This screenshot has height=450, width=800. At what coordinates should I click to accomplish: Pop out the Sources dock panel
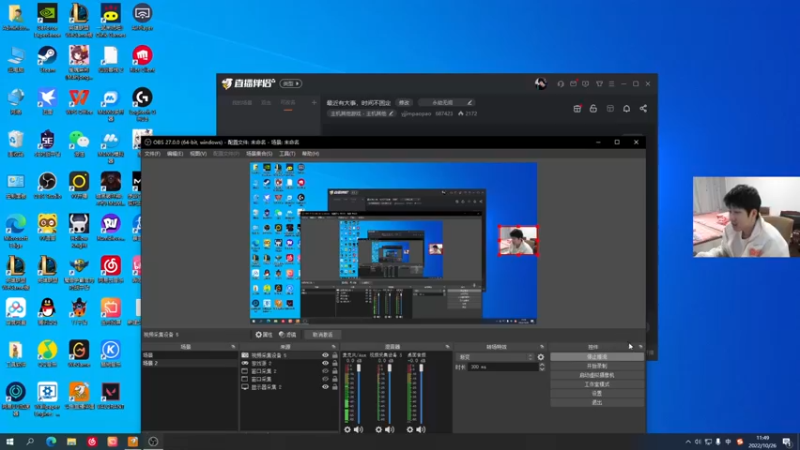coord(334,347)
